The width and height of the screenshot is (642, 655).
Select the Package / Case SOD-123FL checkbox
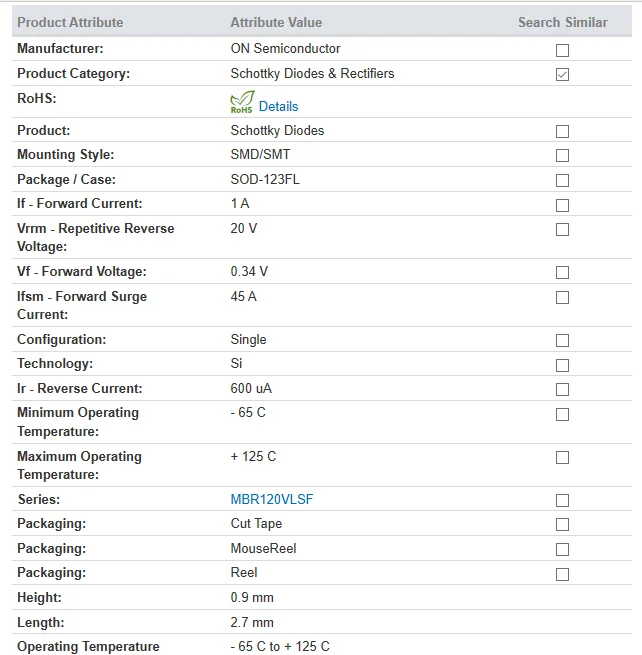point(562,180)
